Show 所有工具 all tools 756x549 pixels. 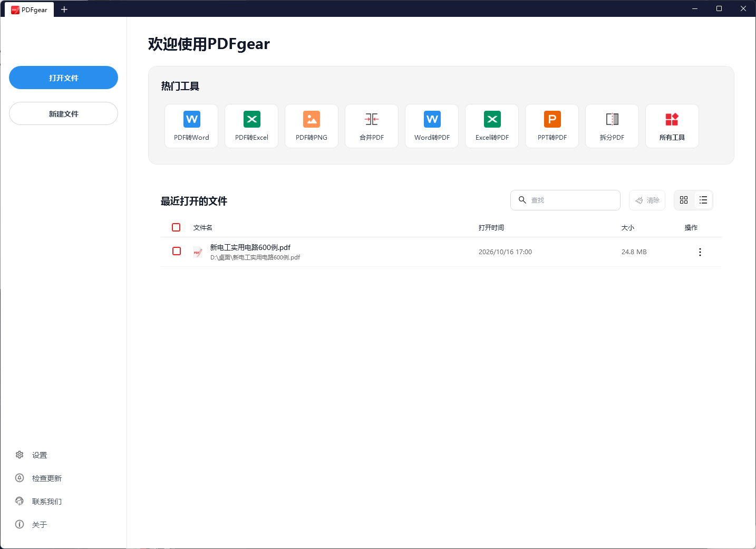point(672,126)
